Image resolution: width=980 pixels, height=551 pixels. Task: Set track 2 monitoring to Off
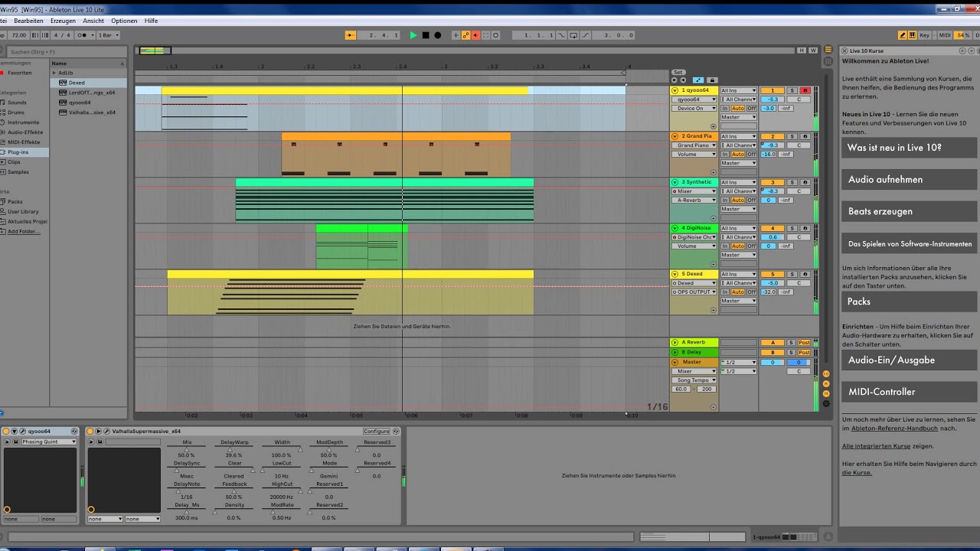[x=752, y=154]
